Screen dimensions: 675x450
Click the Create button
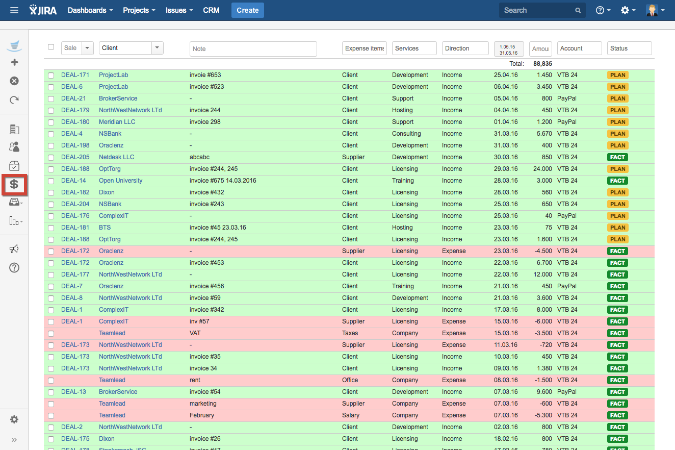pos(248,10)
